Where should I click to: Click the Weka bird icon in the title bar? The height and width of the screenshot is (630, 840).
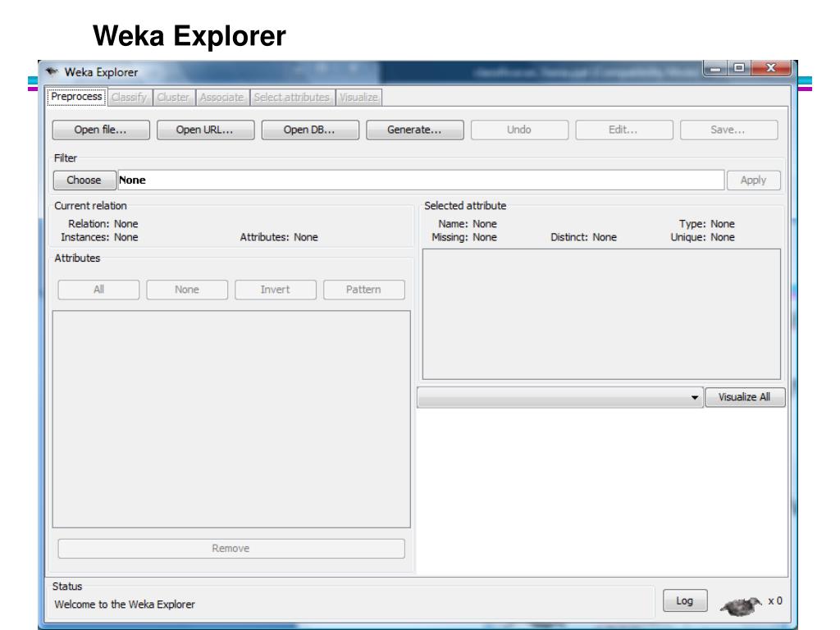(x=52, y=71)
